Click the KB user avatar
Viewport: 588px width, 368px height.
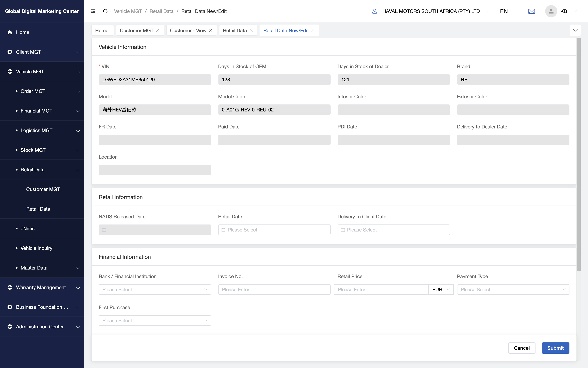(x=551, y=11)
